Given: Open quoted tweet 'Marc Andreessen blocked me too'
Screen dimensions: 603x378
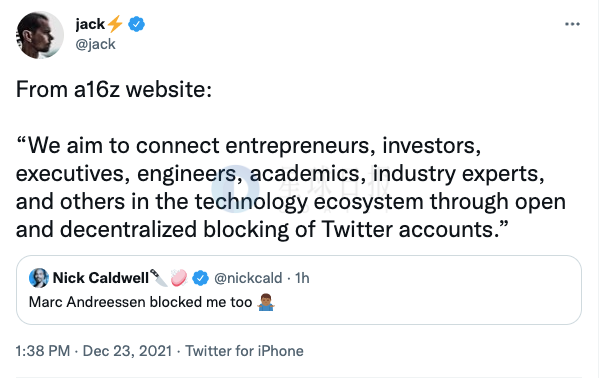Looking at the screenshot, I should coord(299,290).
